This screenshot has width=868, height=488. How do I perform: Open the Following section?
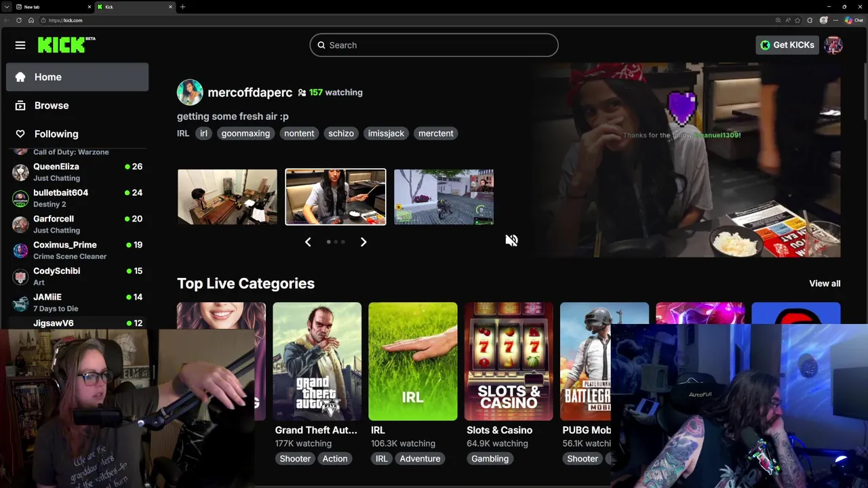click(77, 134)
